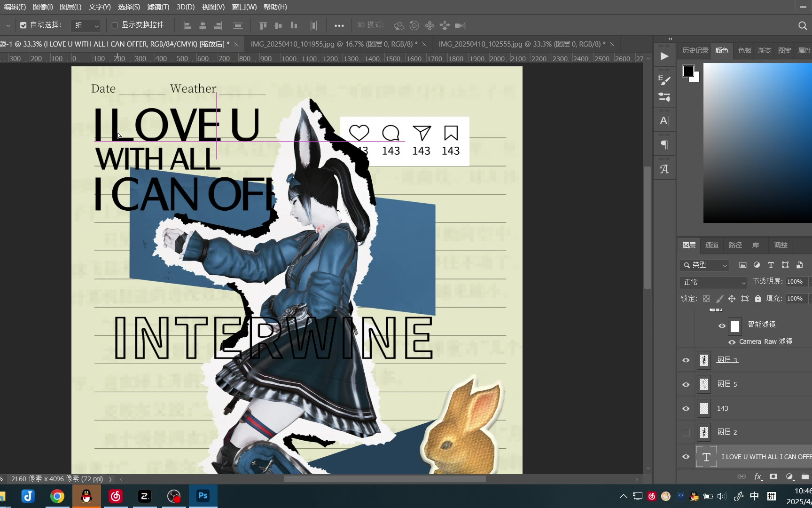Screen dimensions: 812x508
Task: Open status bar info arrow
Action: [x=110, y=479]
